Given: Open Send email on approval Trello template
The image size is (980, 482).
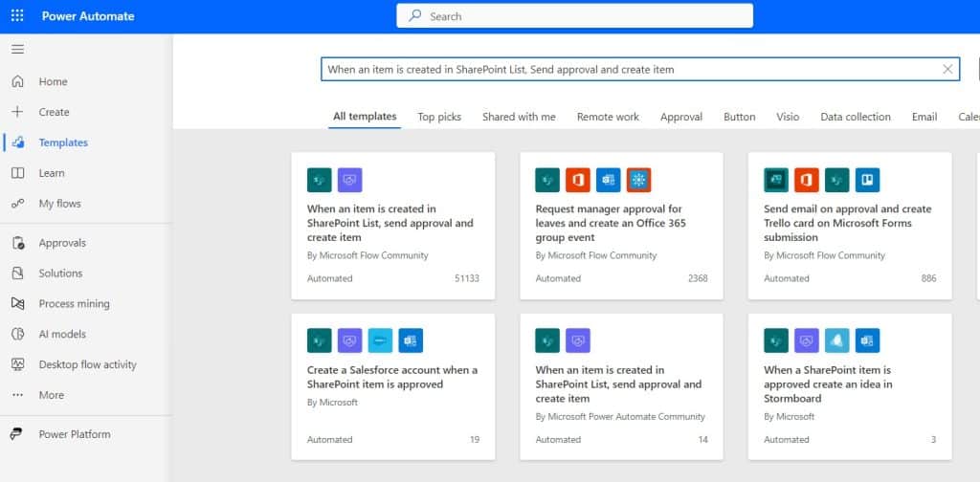Looking at the screenshot, I should pyautogui.click(x=850, y=226).
